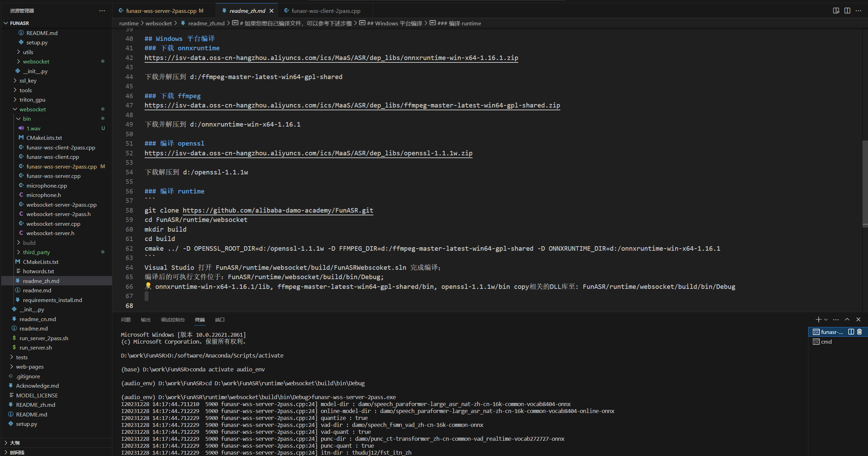The image size is (868, 456).
Task: Open editor more actions ellipsis
Action: click(858, 11)
